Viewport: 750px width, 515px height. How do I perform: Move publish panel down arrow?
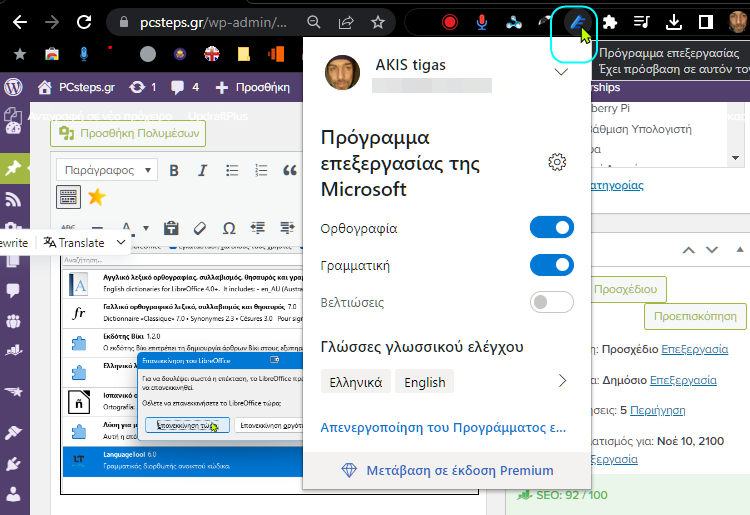712,250
